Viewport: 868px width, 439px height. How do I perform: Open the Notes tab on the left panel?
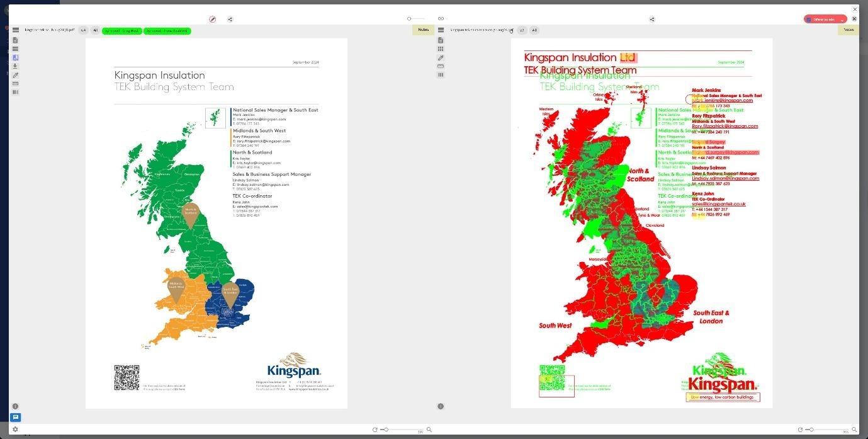pos(424,30)
